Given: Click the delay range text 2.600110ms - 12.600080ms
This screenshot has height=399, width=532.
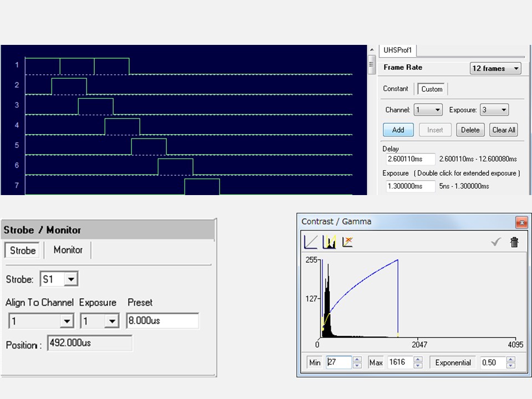Looking at the screenshot, I should [478, 159].
